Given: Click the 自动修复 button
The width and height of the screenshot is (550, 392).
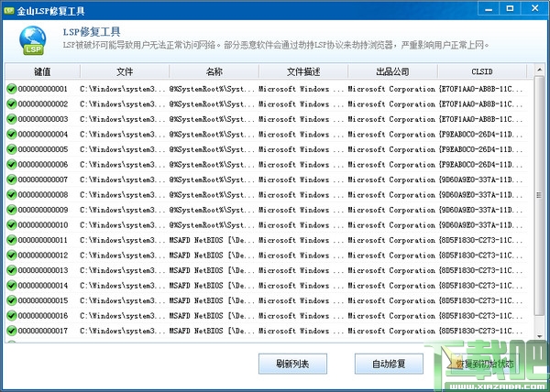Looking at the screenshot, I should [389, 364].
